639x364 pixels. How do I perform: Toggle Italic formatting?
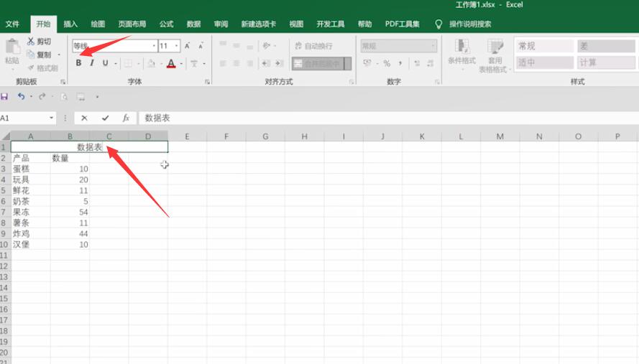92,63
